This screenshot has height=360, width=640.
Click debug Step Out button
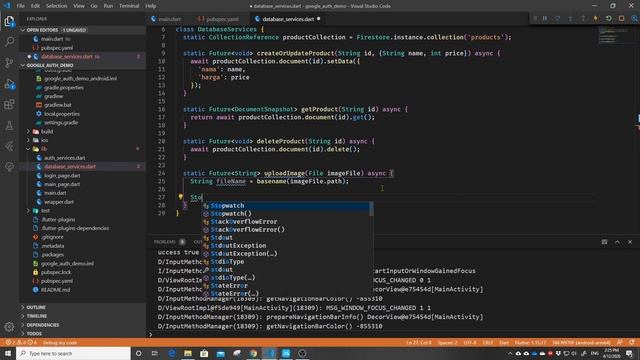[583, 19]
